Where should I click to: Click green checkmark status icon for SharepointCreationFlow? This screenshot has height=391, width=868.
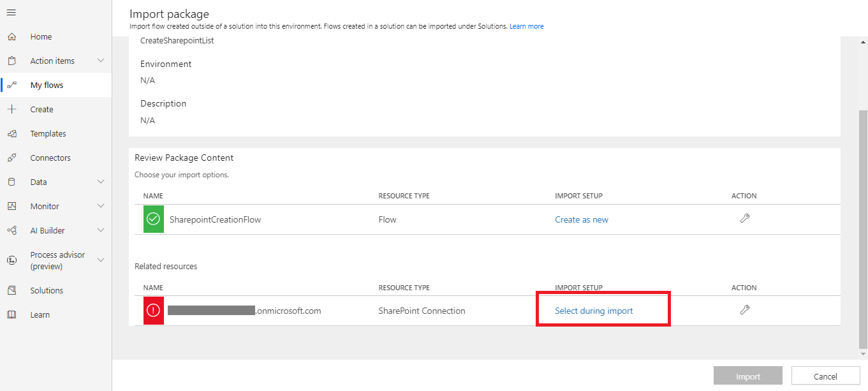[154, 219]
